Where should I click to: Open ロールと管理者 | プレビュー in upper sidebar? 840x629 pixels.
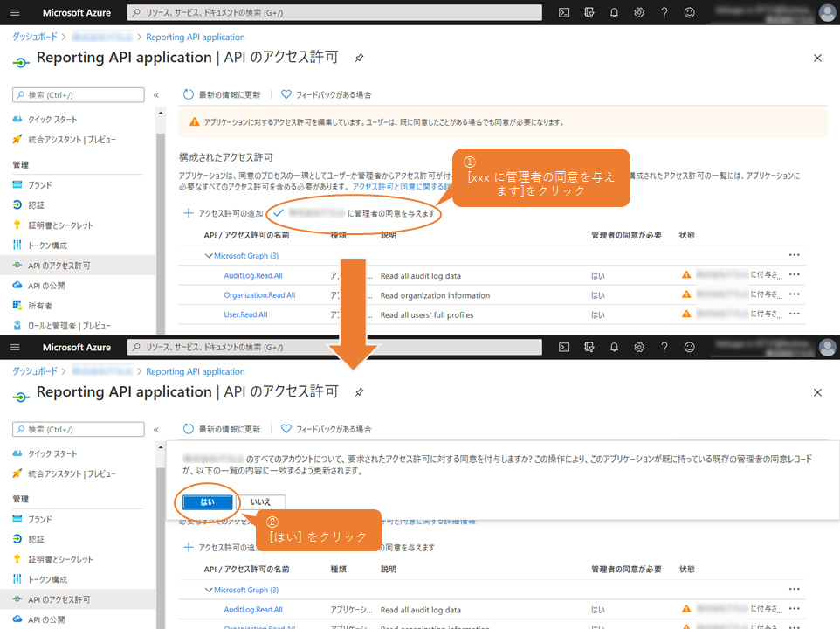click(69, 326)
